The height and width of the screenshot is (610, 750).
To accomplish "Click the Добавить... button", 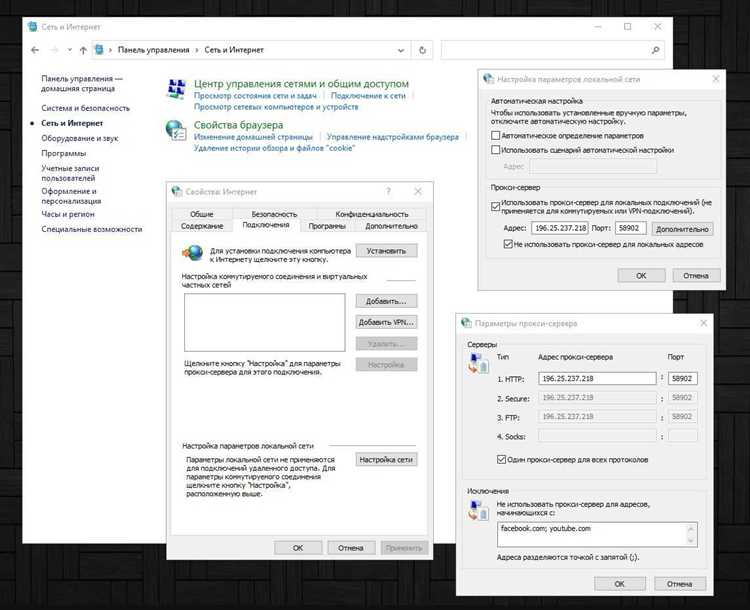I will click(386, 301).
